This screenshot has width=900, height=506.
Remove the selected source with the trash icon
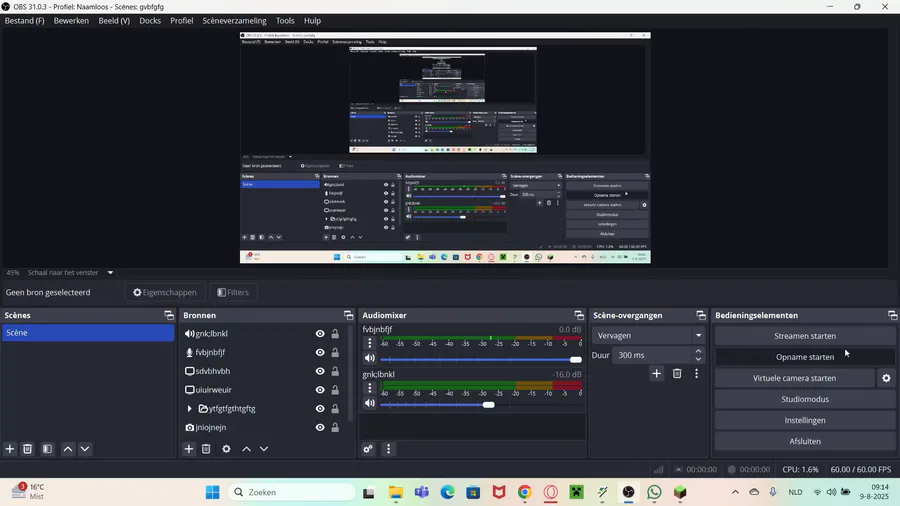[x=206, y=449]
